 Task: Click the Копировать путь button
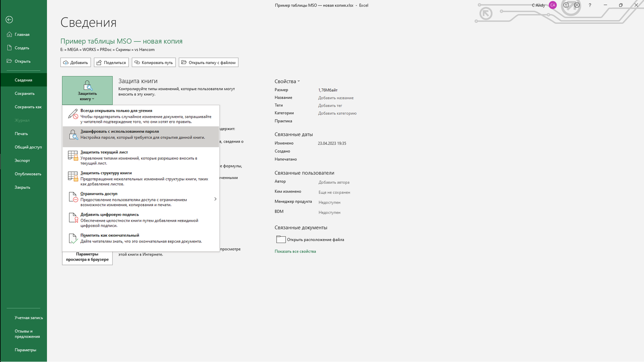tap(154, 63)
